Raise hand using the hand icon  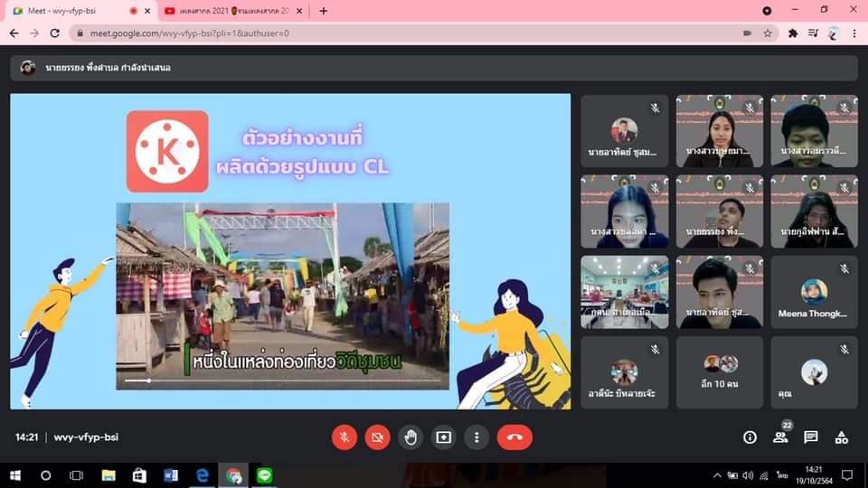[410, 437]
